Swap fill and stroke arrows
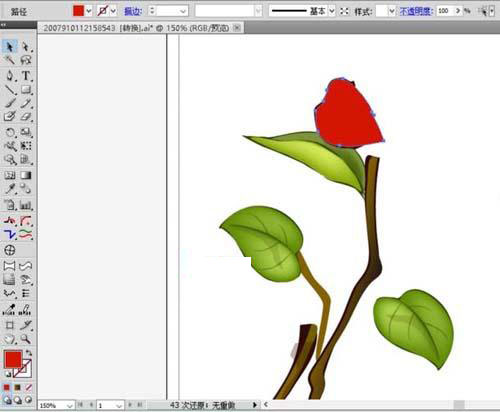The height and width of the screenshot is (412, 500). tap(29, 352)
